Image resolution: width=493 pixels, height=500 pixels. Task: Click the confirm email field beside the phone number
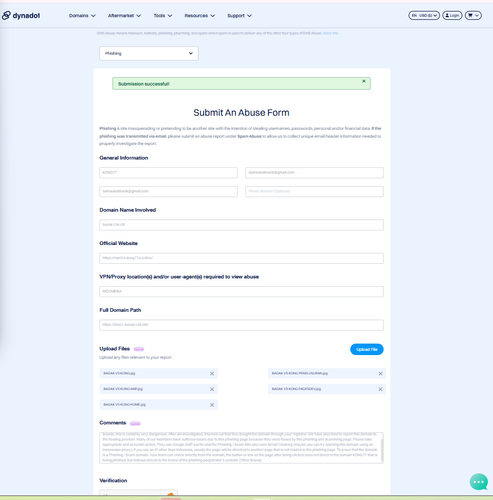point(168,191)
